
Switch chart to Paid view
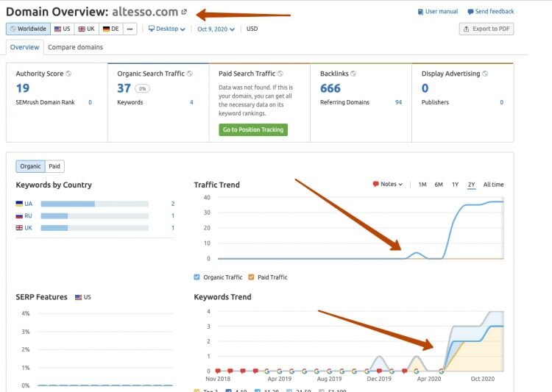54,166
